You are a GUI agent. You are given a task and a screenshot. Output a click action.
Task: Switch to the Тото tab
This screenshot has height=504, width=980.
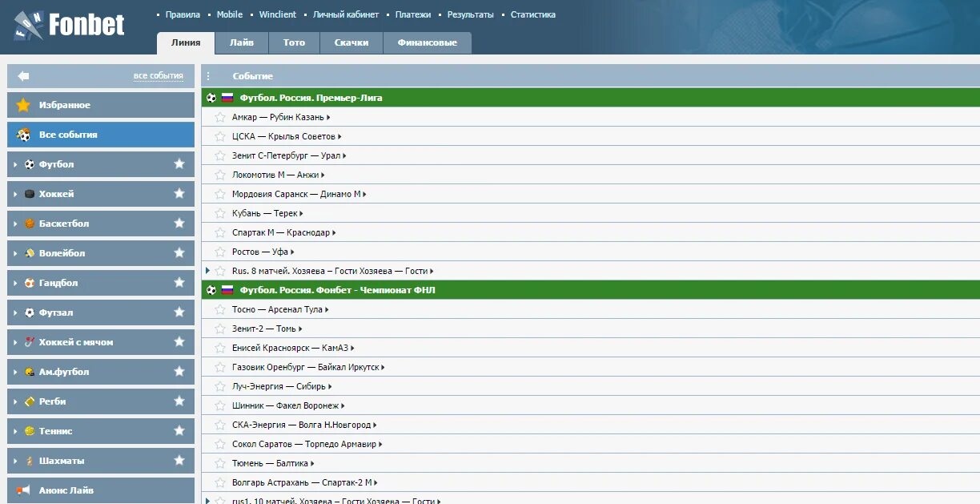(295, 42)
